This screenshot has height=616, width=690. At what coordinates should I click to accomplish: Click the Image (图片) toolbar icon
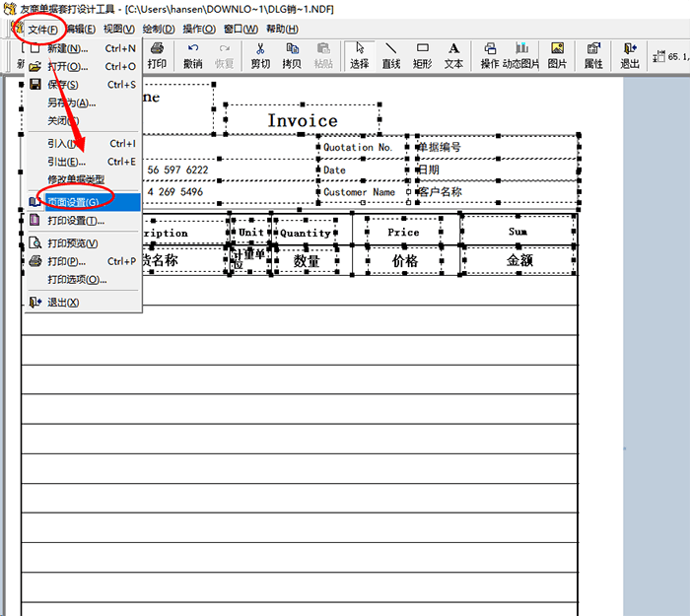point(557,55)
